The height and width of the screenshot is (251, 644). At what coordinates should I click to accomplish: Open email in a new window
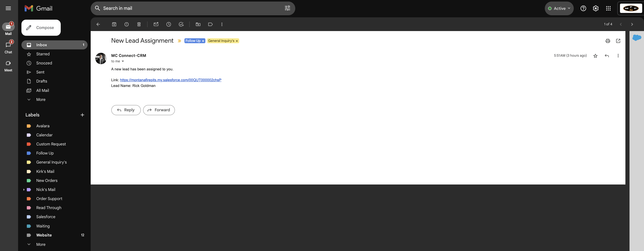tap(618, 41)
